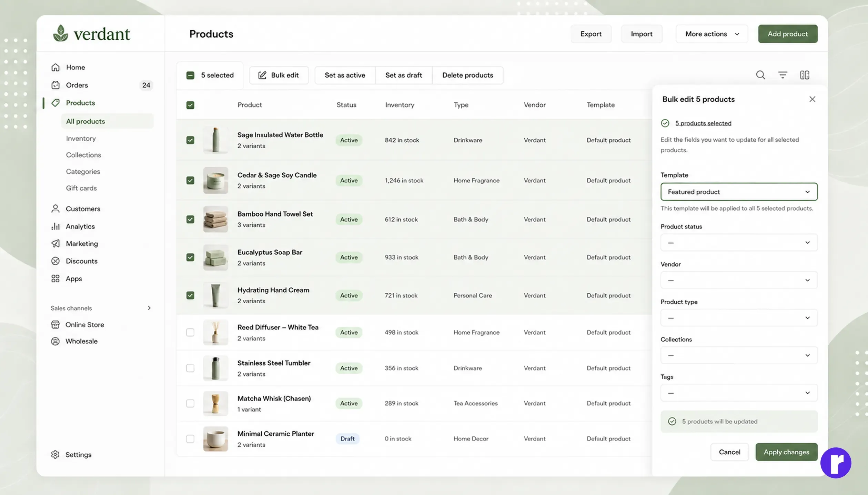Click the Draft status badge
The height and width of the screenshot is (495, 868).
347,439
